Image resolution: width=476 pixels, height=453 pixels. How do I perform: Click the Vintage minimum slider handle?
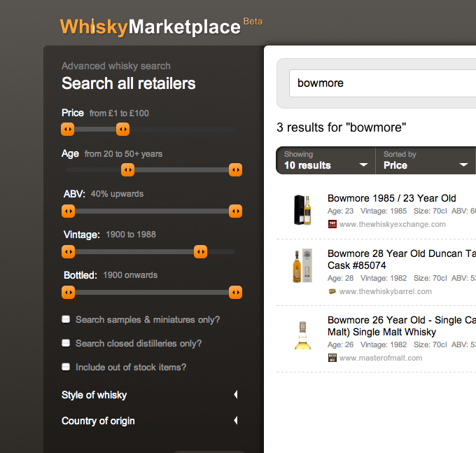click(69, 251)
